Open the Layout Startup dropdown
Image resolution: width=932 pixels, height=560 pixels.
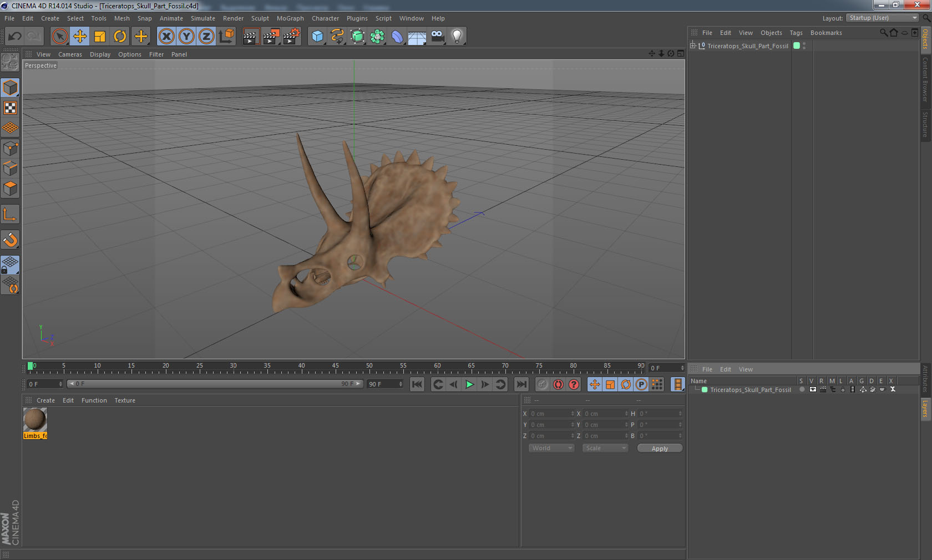click(883, 18)
